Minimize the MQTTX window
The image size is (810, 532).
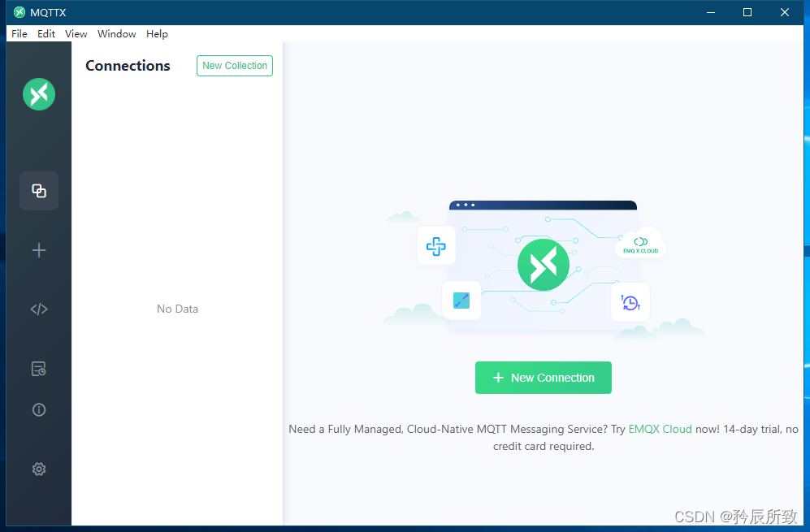point(711,12)
